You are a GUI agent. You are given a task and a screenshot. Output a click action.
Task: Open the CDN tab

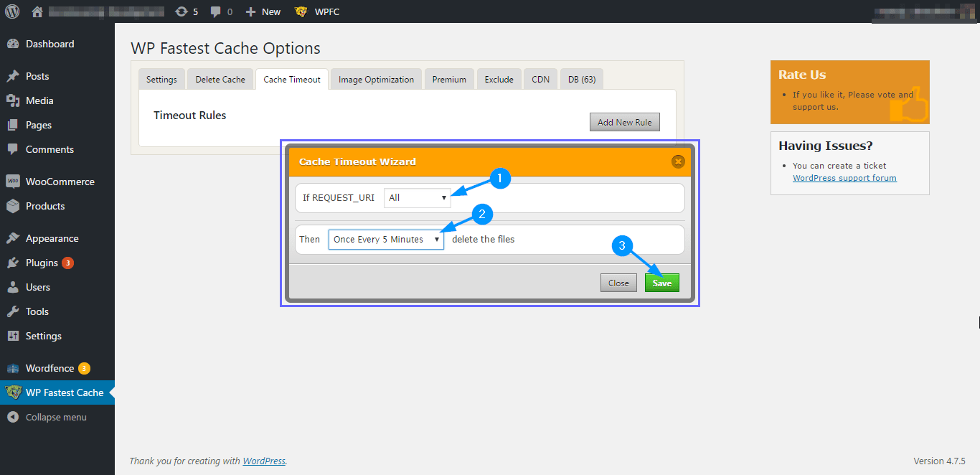(x=540, y=80)
